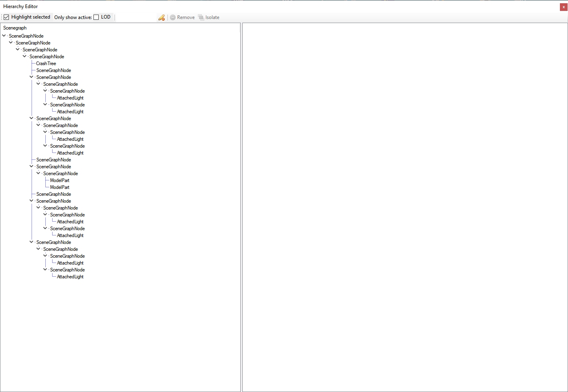
Task: Click the toolbar grip handle at far left
Action: coord(2,17)
